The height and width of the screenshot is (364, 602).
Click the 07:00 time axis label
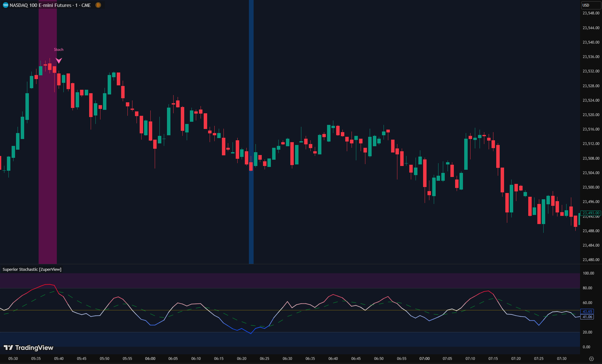pos(424,359)
